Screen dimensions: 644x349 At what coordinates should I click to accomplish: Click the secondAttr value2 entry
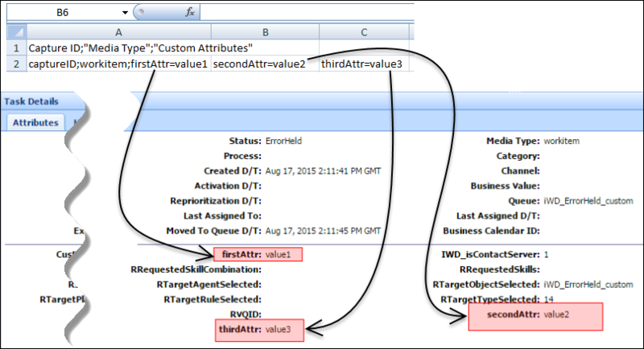535,316
